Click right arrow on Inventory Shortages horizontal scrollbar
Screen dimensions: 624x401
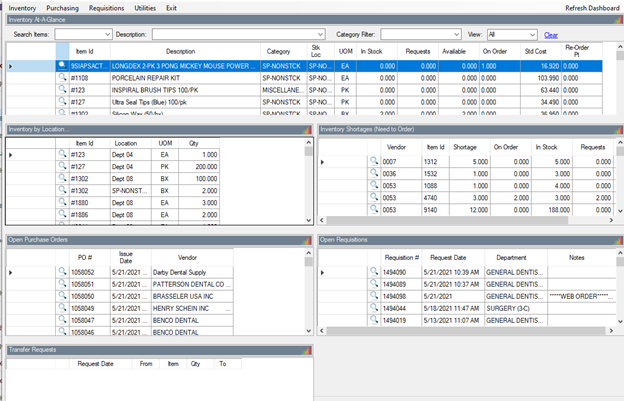tap(611, 220)
